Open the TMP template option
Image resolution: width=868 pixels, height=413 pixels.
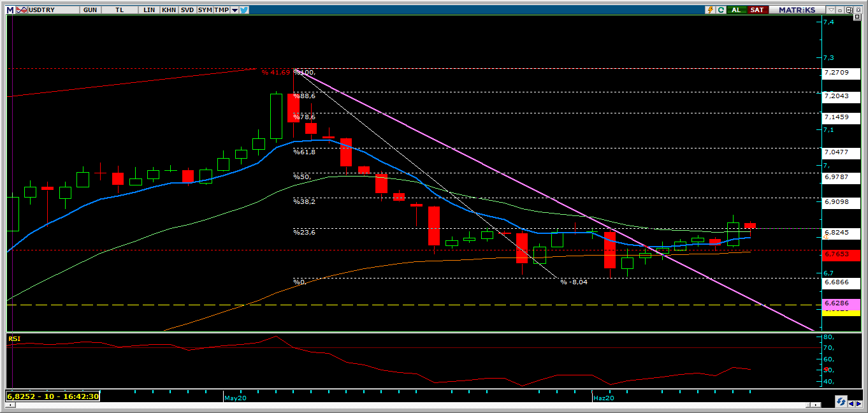[x=221, y=10]
